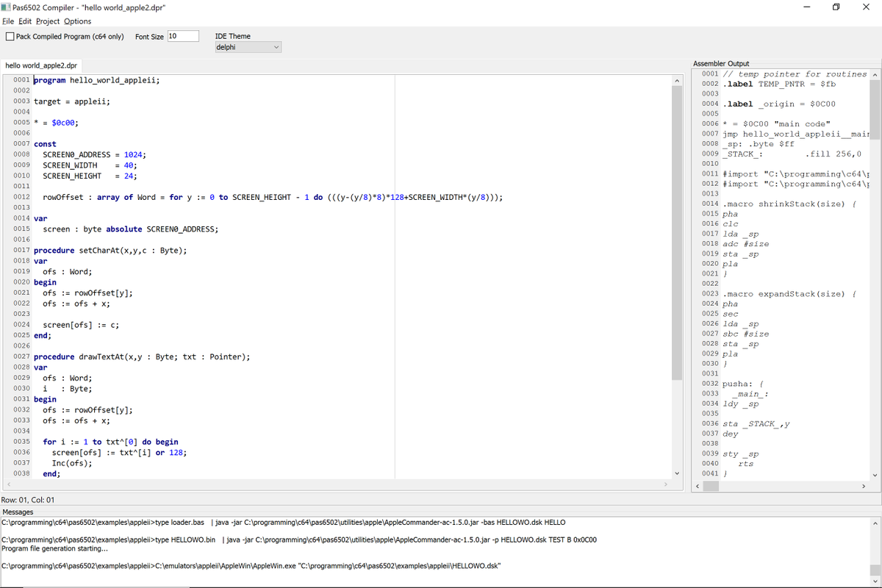882x588 pixels.
Task: Click Assembler Output scroll up arrow
Action: pos(875,74)
